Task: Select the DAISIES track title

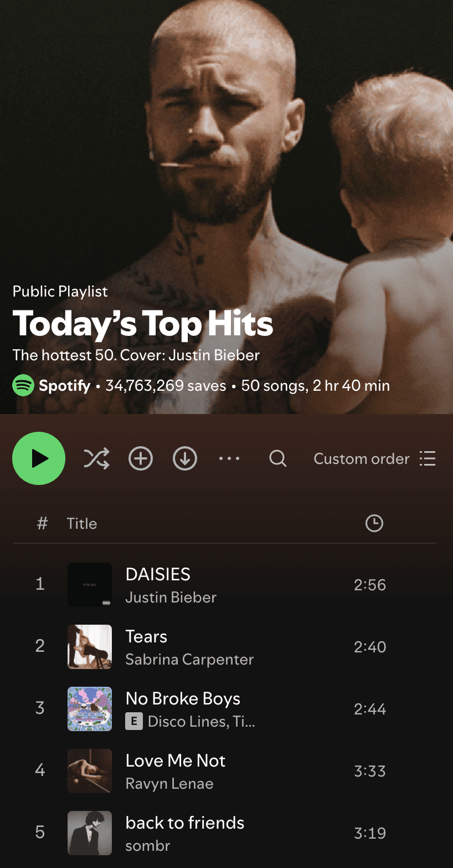Action: (158, 574)
